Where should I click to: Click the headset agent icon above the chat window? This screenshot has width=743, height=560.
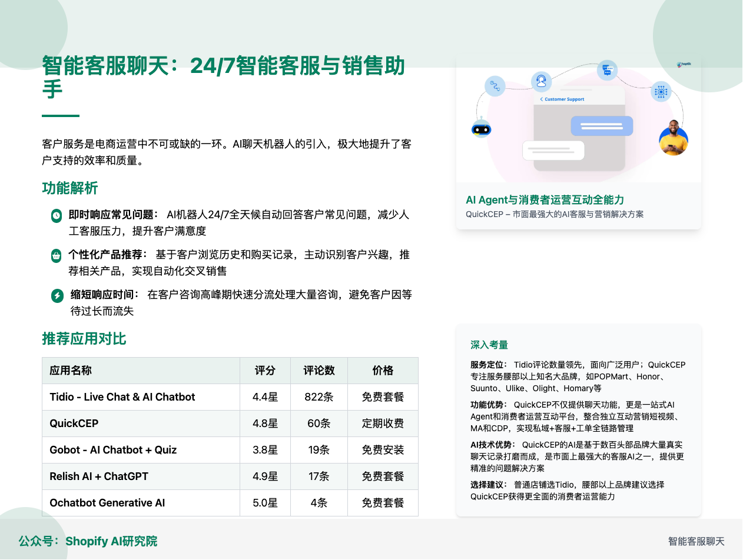coord(541,81)
